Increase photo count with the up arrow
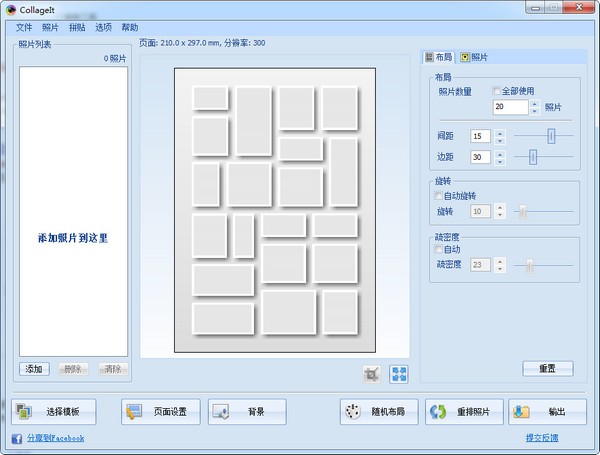The image size is (600, 455). [534, 102]
